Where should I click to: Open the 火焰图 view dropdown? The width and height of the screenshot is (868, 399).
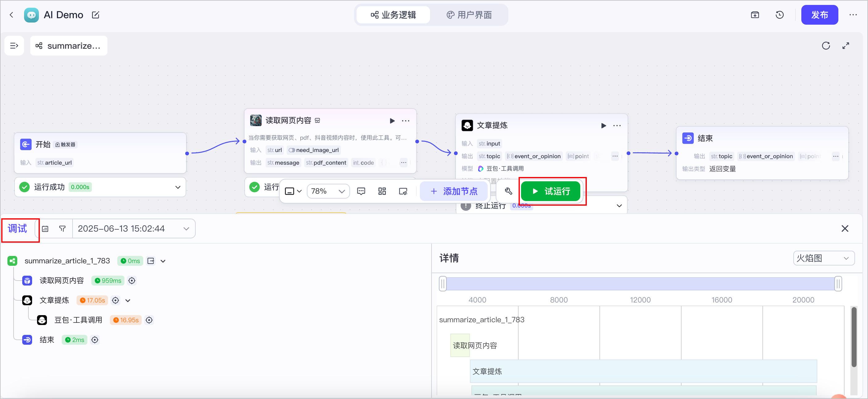823,258
